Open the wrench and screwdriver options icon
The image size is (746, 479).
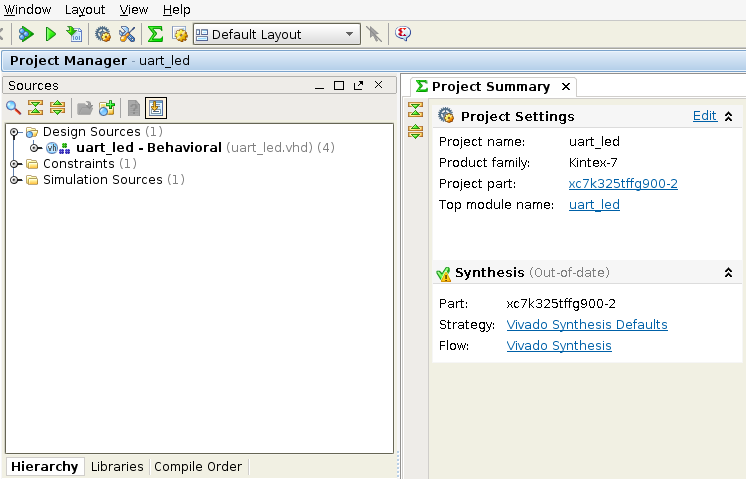pos(127,34)
